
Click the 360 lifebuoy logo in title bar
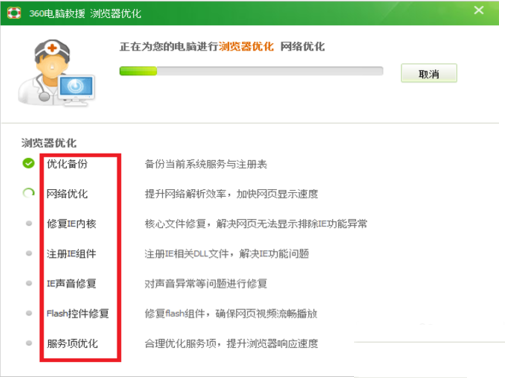(x=14, y=13)
